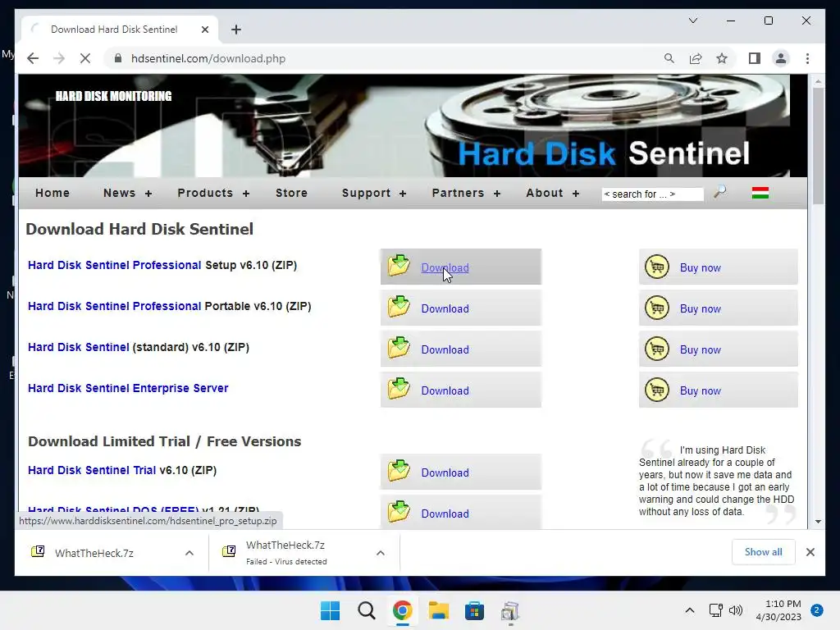Open the Windows Start menu
This screenshot has width=840, height=630.
pyautogui.click(x=330, y=610)
